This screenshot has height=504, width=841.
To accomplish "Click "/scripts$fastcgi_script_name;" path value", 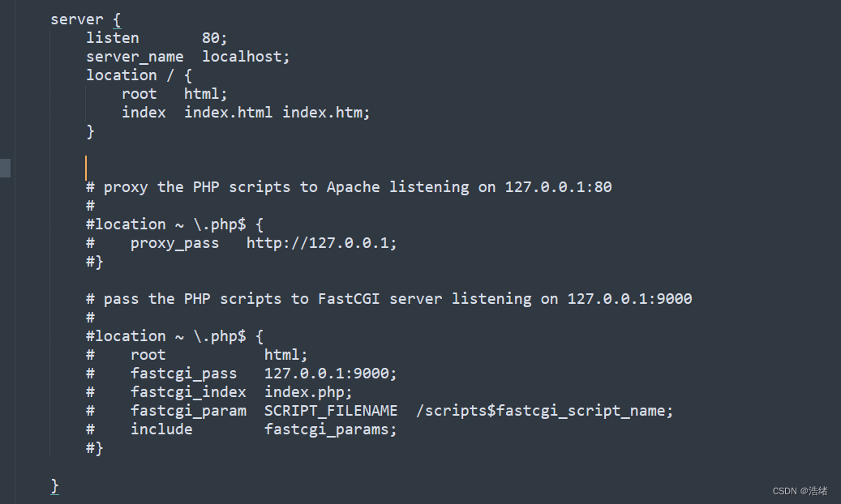I will coord(544,411).
